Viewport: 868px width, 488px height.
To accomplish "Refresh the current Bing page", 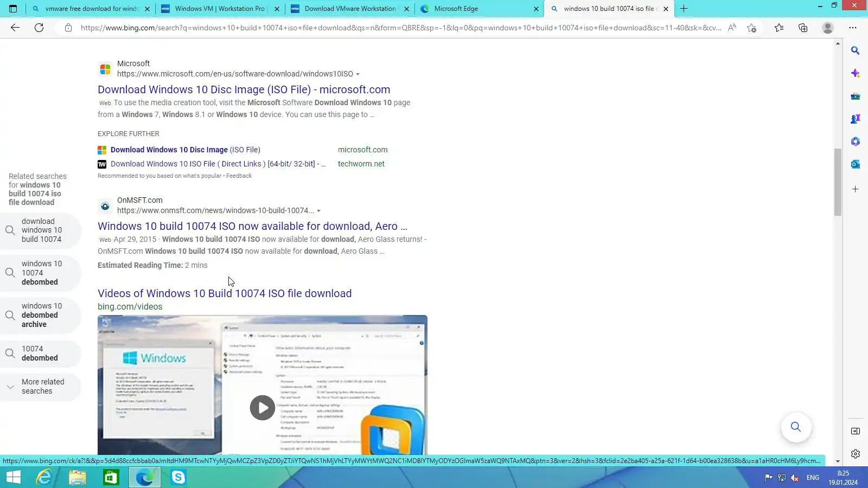I will (x=39, y=28).
